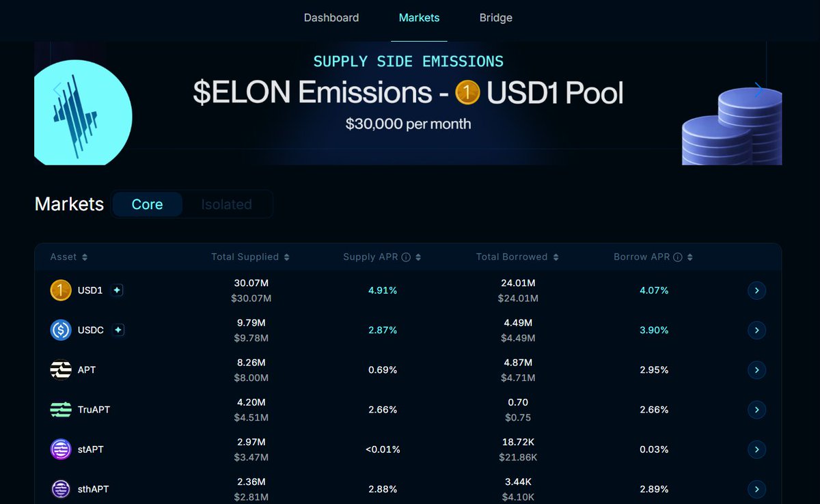Image resolution: width=820 pixels, height=504 pixels.
Task: Sort by Total Borrowed column
Action: [x=517, y=257]
